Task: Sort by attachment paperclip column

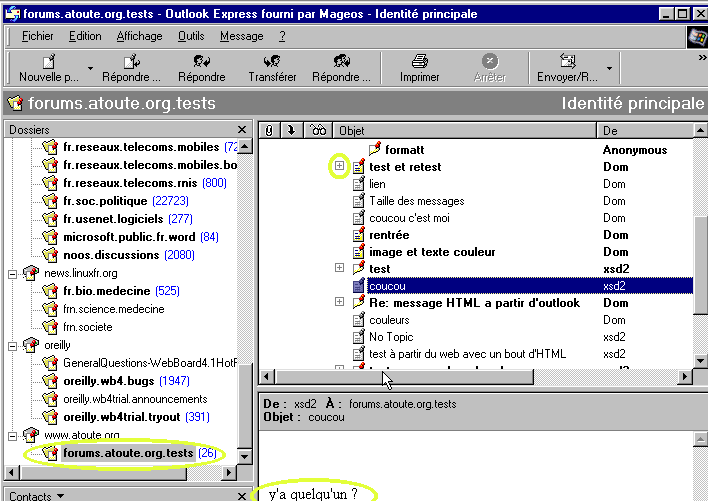Action: [x=269, y=130]
